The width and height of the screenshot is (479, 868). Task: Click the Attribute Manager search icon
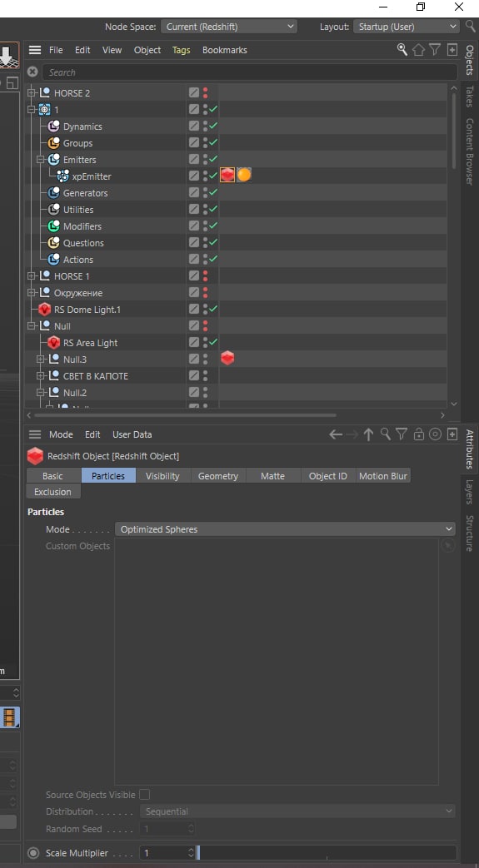(x=386, y=434)
